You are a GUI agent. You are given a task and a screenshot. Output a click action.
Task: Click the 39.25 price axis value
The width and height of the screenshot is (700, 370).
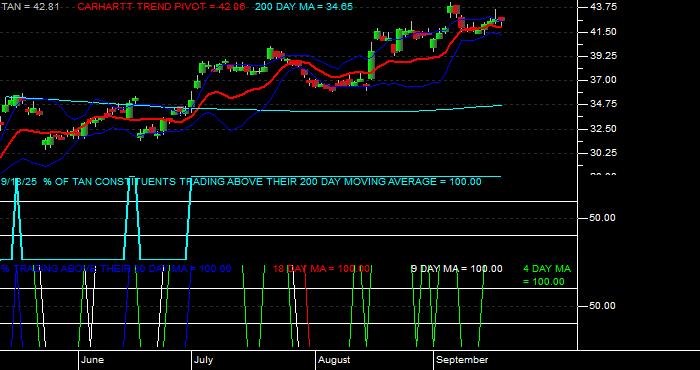[603, 56]
